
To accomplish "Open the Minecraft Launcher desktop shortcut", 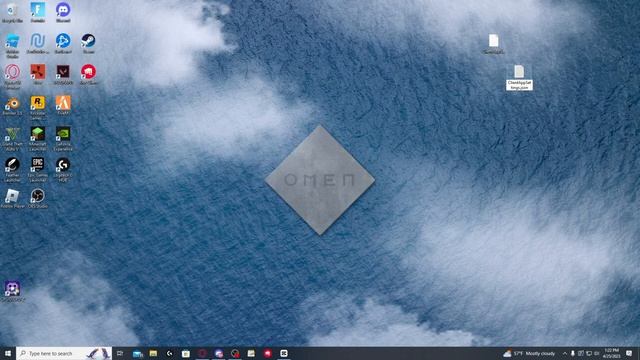I will pyautogui.click(x=38, y=139).
